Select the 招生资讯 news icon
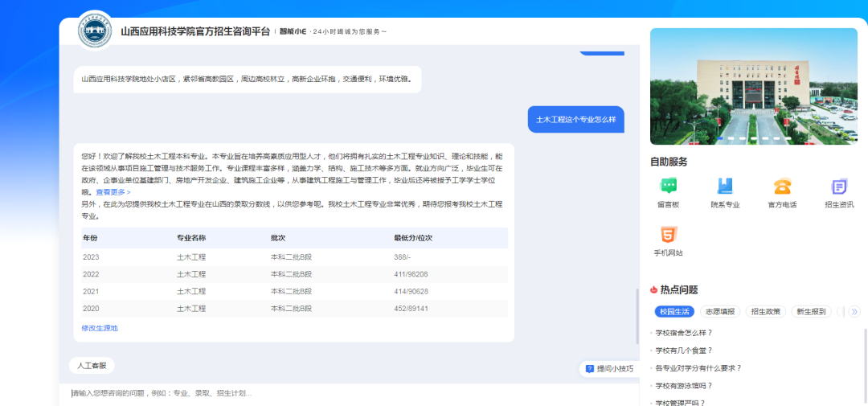The width and height of the screenshot is (868, 406). click(839, 187)
